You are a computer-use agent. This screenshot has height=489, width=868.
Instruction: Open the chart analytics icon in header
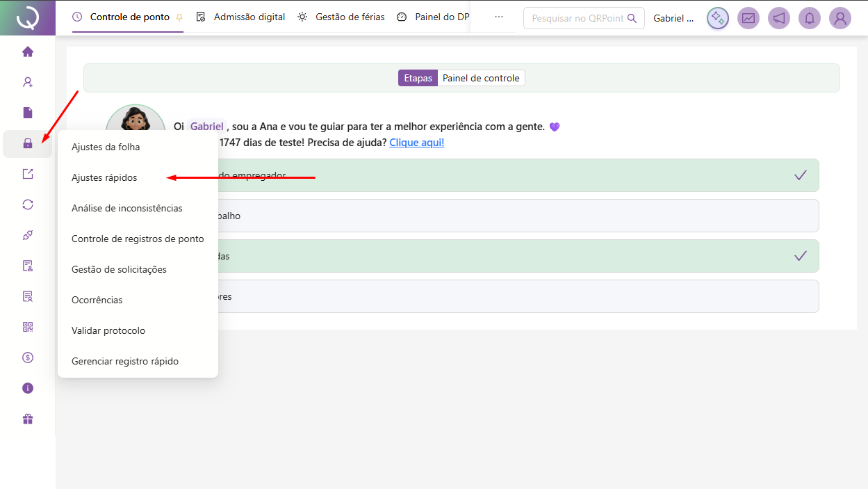748,18
